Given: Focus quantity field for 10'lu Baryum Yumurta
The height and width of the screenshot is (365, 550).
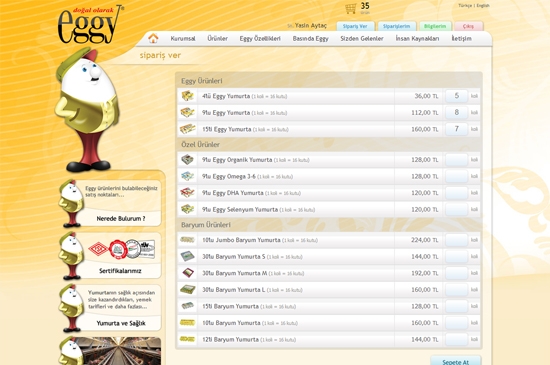Looking at the screenshot, I should [x=456, y=323].
